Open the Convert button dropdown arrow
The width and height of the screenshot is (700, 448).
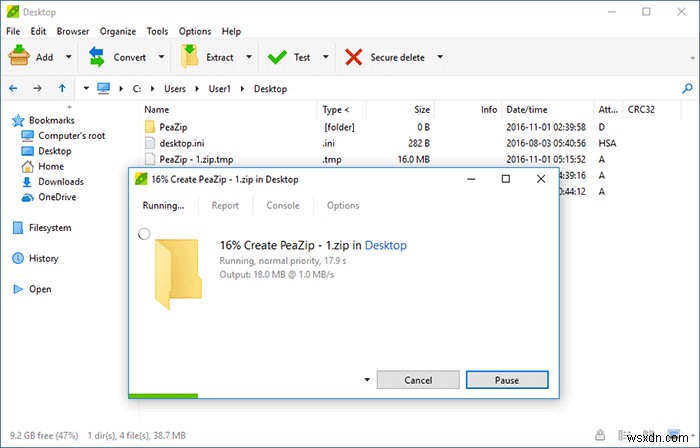162,57
